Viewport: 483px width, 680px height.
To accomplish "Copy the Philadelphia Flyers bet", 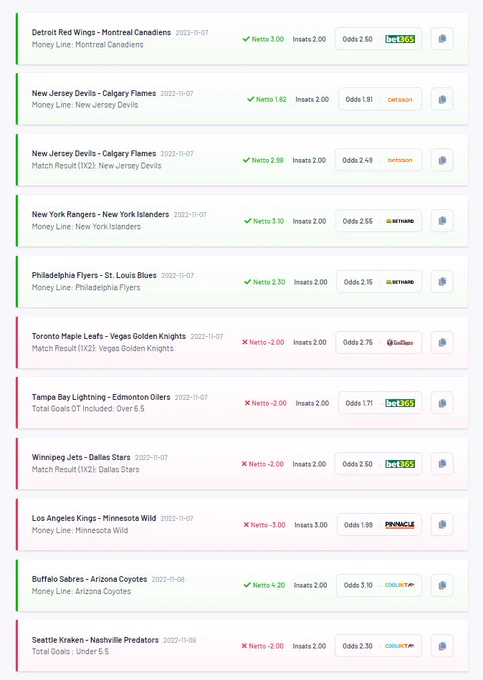I will [442, 281].
